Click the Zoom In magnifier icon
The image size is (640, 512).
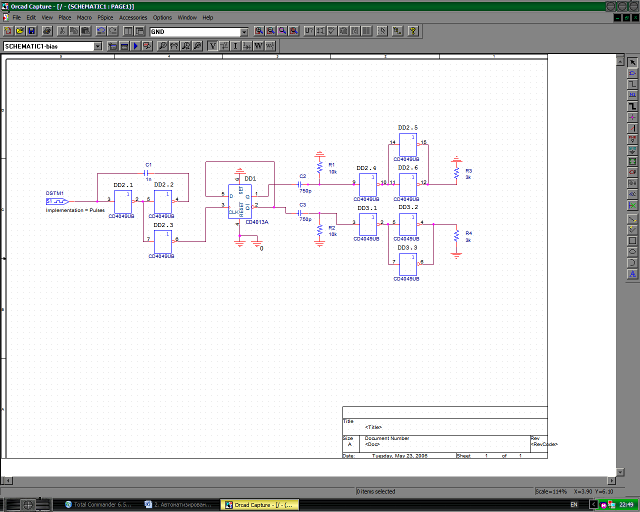point(258,32)
